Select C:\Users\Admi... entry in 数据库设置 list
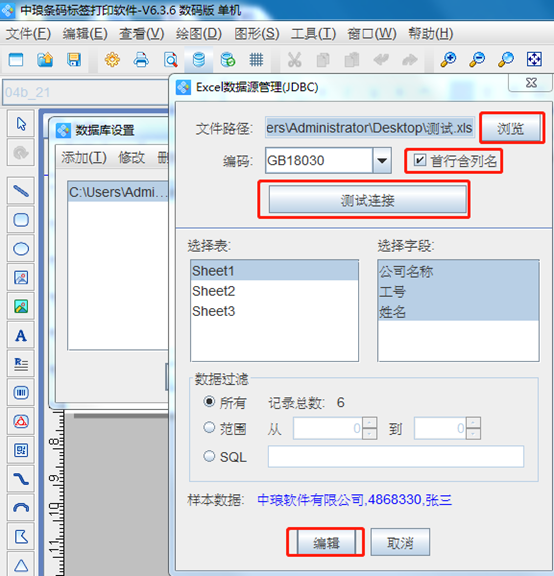This screenshot has width=554, height=576. (x=118, y=192)
